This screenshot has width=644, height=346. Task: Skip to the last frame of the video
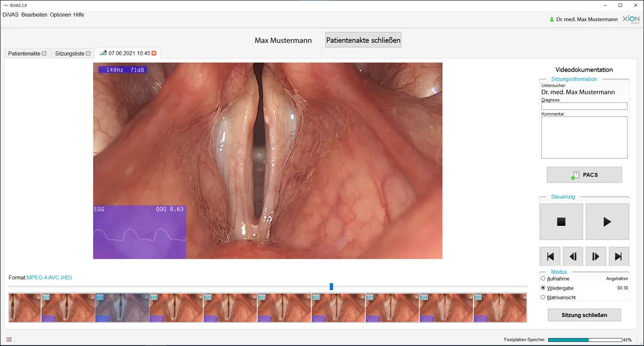tap(619, 256)
